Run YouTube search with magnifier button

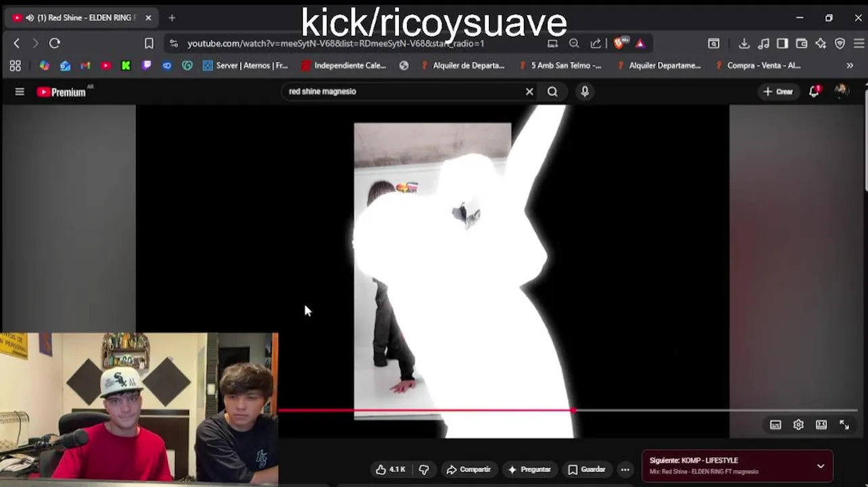point(552,91)
